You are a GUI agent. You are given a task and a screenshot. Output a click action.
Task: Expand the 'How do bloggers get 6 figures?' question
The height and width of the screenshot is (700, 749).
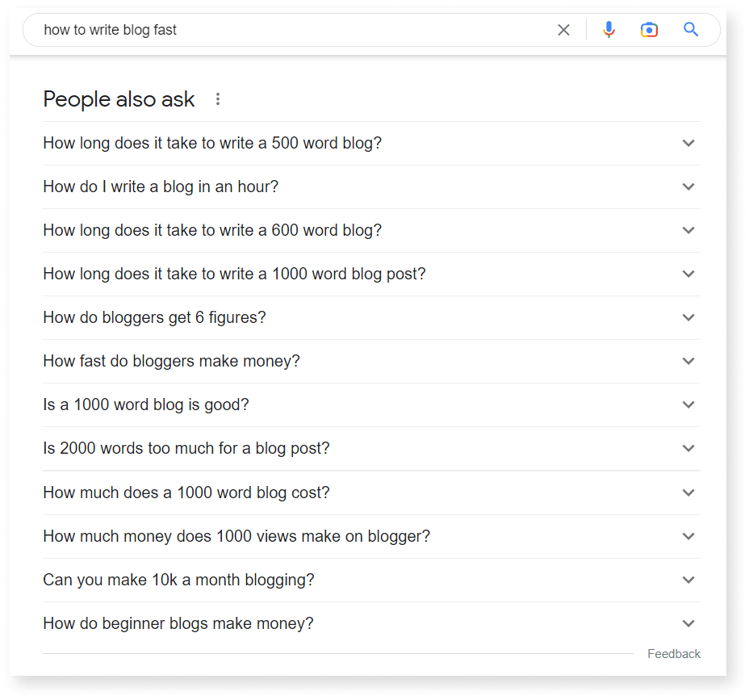(x=688, y=317)
